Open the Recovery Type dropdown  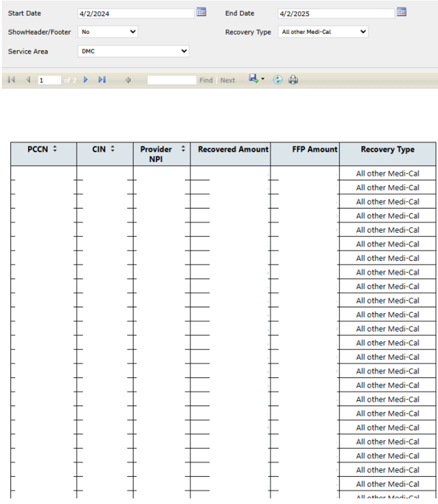(323, 32)
